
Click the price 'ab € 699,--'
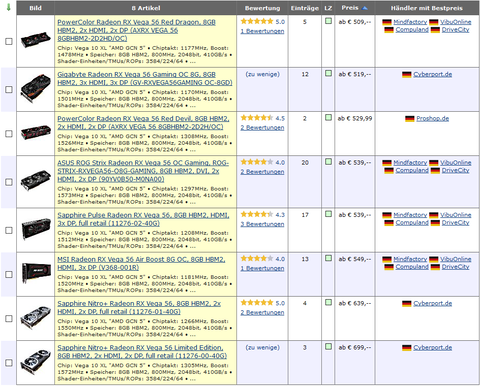tap(355, 348)
